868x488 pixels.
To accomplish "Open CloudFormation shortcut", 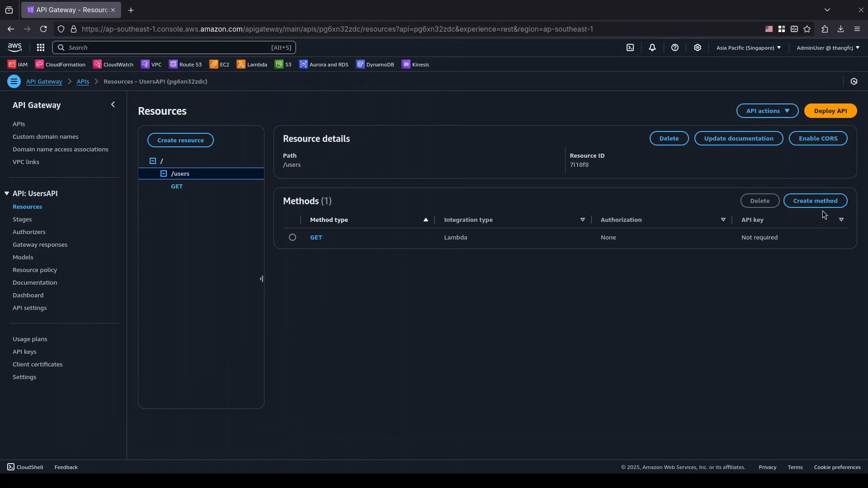I will coord(60,65).
